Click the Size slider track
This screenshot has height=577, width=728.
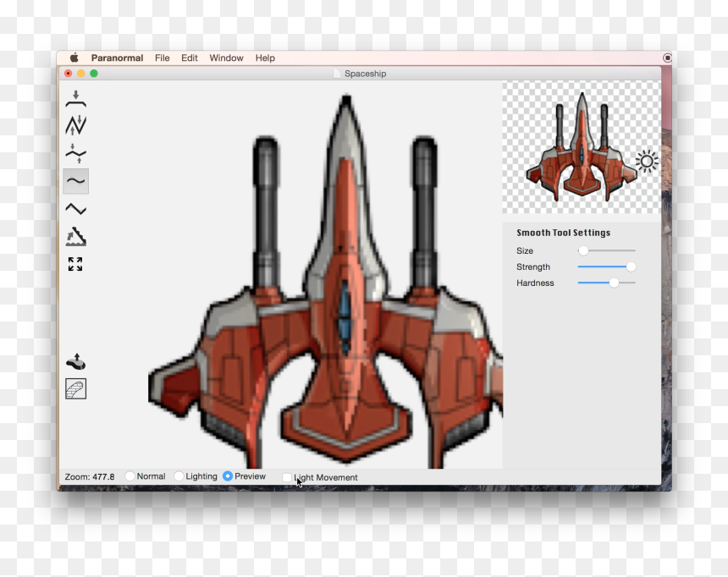[606, 250]
